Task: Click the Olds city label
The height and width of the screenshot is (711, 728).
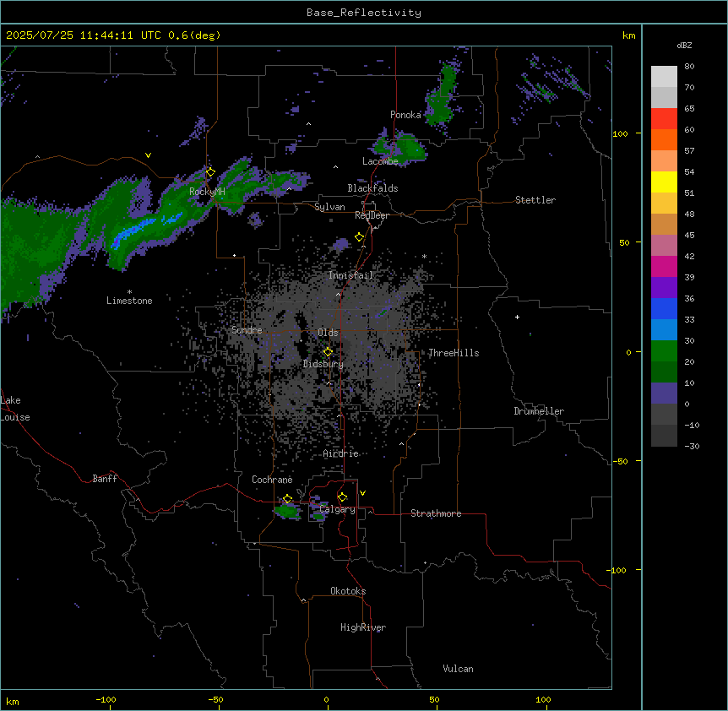Action: click(x=328, y=333)
